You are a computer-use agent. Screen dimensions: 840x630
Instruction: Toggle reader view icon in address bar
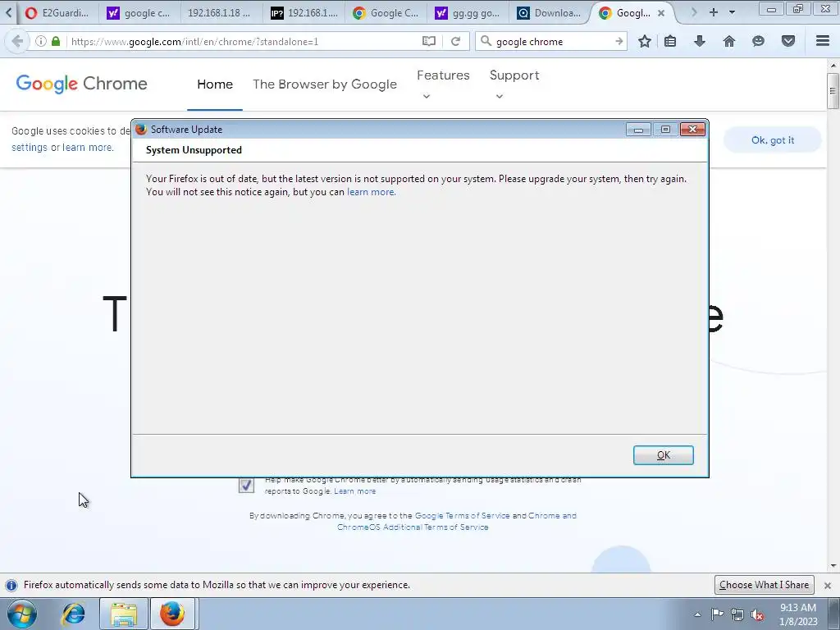pyautogui.click(x=428, y=41)
